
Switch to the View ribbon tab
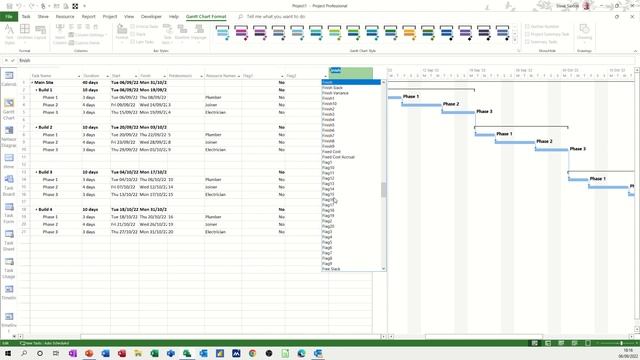pos(129,17)
